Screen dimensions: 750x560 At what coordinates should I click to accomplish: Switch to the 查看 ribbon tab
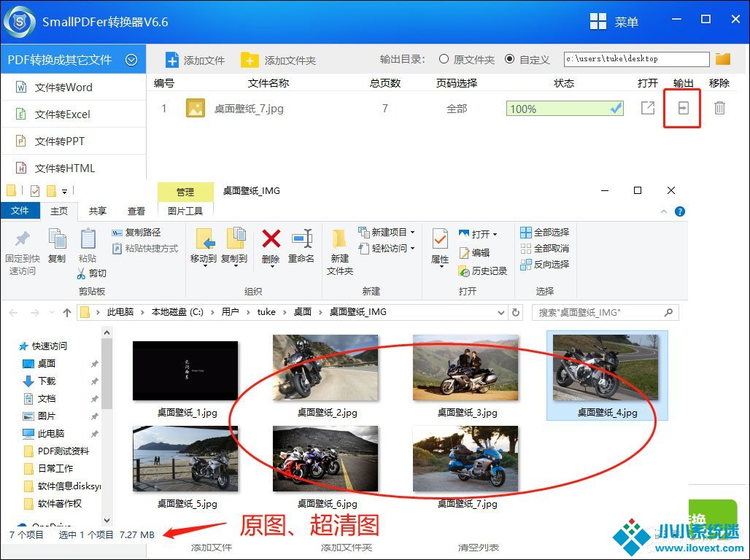[136, 211]
